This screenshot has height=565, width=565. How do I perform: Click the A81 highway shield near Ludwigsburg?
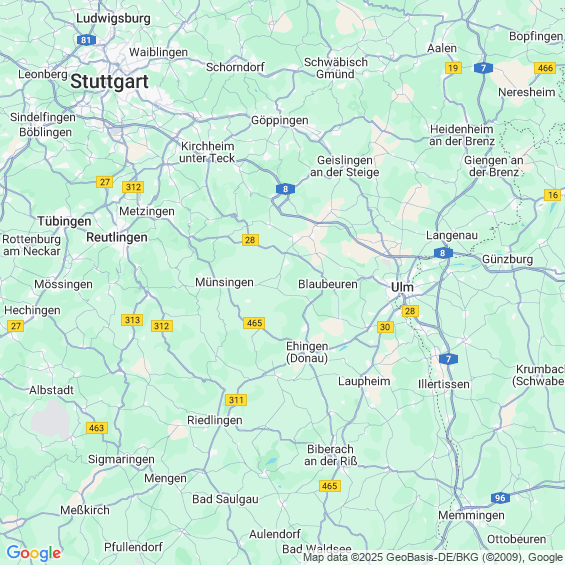click(x=86, y=40)
